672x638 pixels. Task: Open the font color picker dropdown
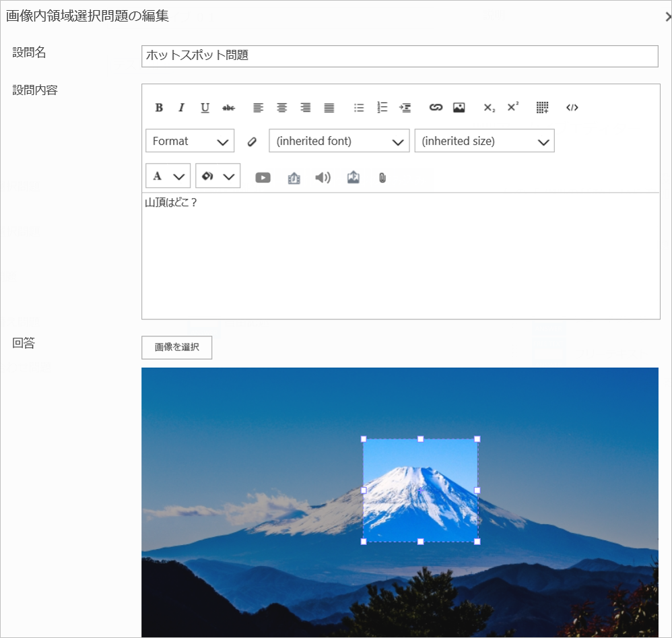tap(168, 176)
